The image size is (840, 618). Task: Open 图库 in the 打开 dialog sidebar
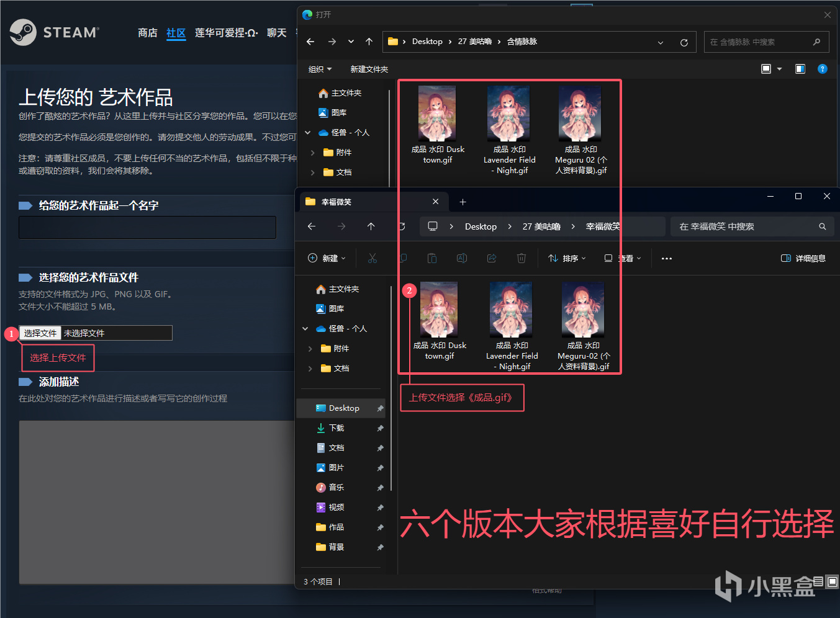(x=338, y=112)
